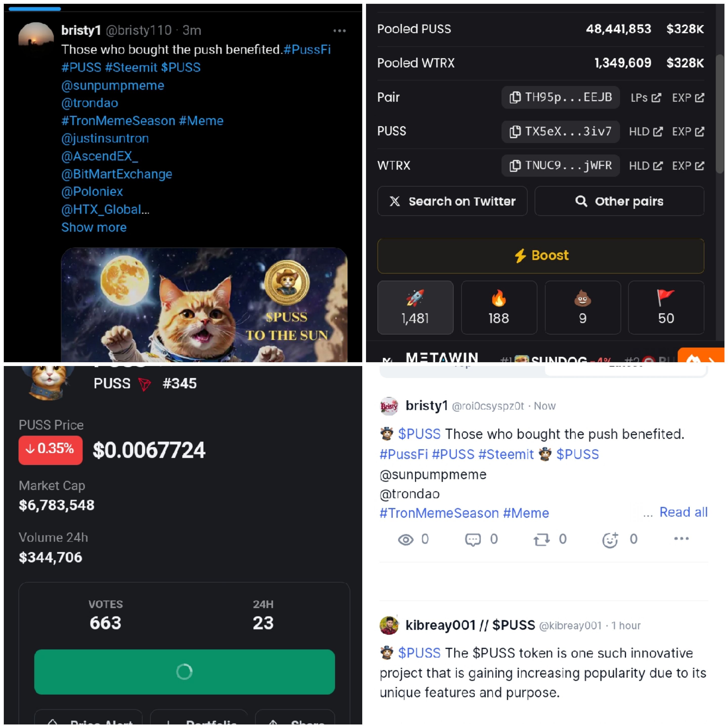The image size is (728, 728).
Task: Open the $PUSS to the sun image
Action: pyautogui.click(x=204, y=305)
